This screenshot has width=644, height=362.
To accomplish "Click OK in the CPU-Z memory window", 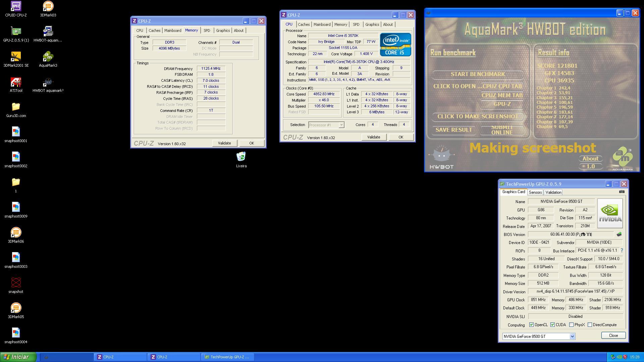I will (252, 143).
